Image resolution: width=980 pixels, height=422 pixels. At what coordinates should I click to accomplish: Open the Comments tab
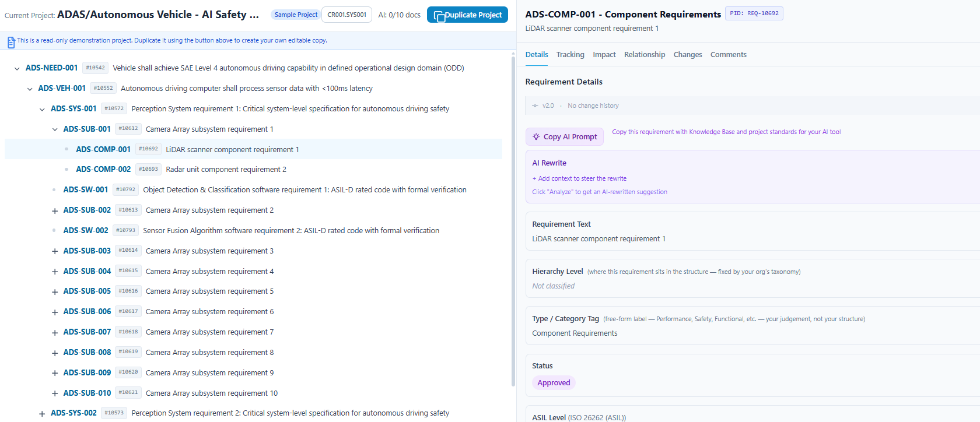coord(729,54)
